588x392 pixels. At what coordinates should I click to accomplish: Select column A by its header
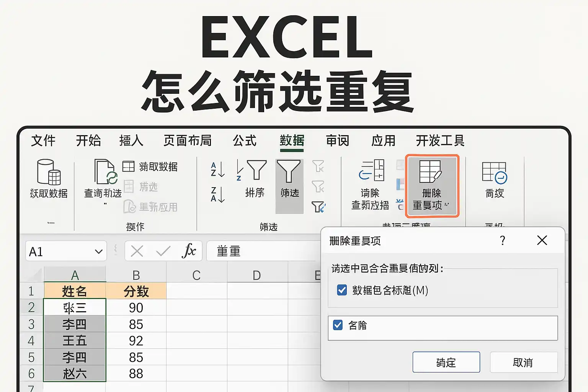coord(75,275)
